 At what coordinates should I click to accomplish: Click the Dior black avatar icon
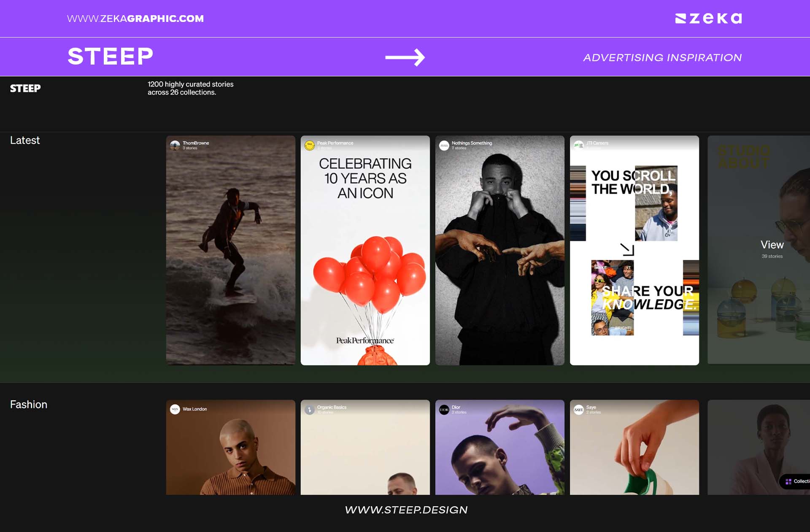coord(444,409)
